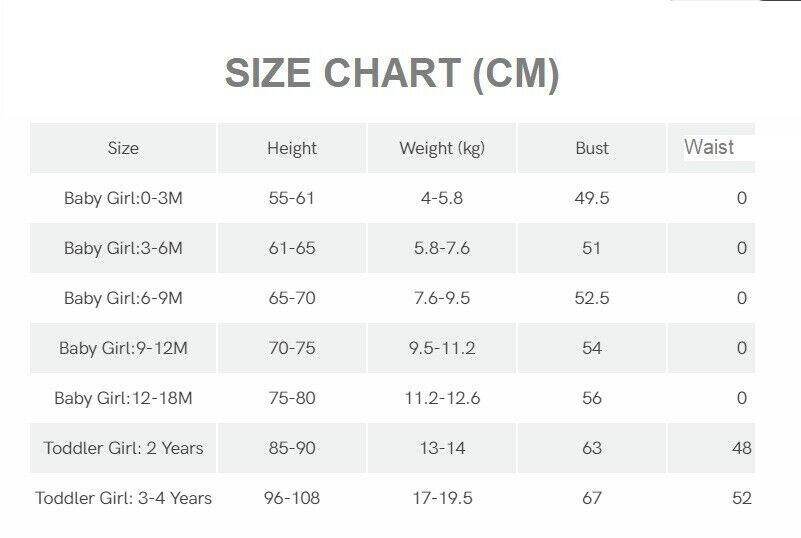This screenshot has height=538, width=801.
Task: Select the Toddler Girl: 2 Years row label
Action: click(123, 448)
